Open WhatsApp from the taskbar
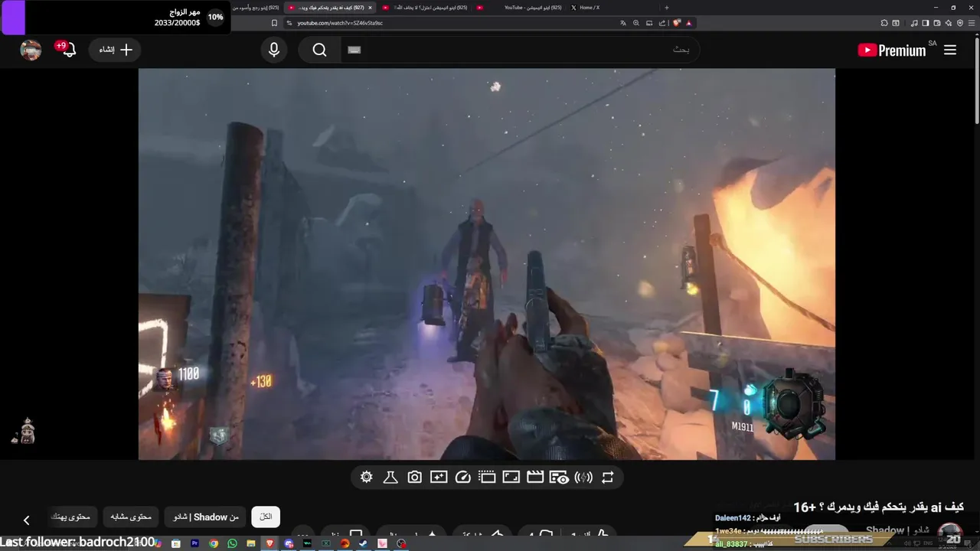 [x=232, y=543]
